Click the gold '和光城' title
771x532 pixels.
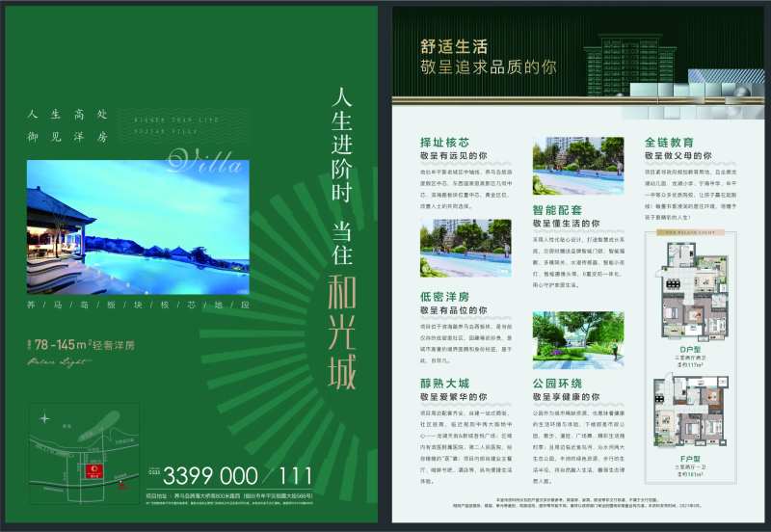pos(342,332)
